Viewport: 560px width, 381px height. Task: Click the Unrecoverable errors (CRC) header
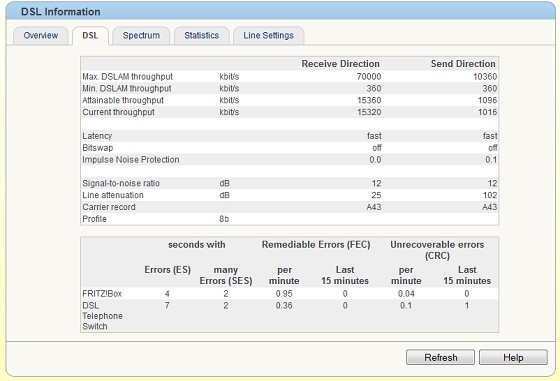point(437,250)
